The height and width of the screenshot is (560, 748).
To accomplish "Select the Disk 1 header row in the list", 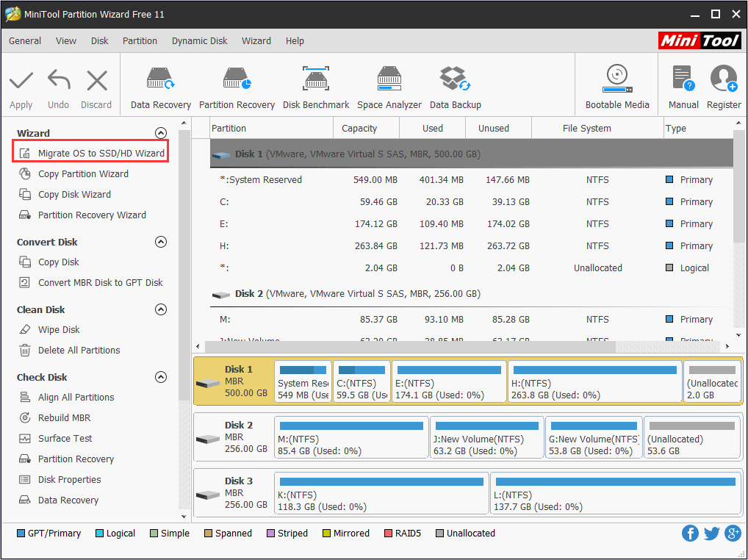I will (471, 154).
